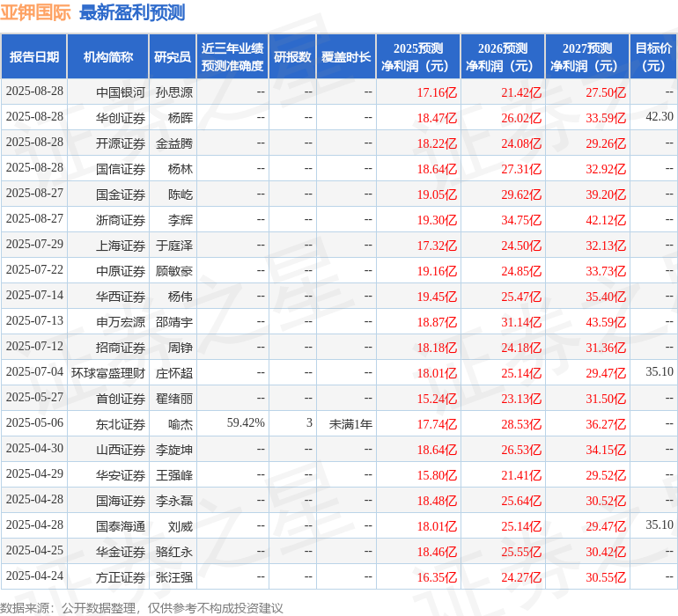Image resolution: width=678 pixels, height=616 pixels.
Task: Click analyst name 陈屹
Action: coord(180,194)
